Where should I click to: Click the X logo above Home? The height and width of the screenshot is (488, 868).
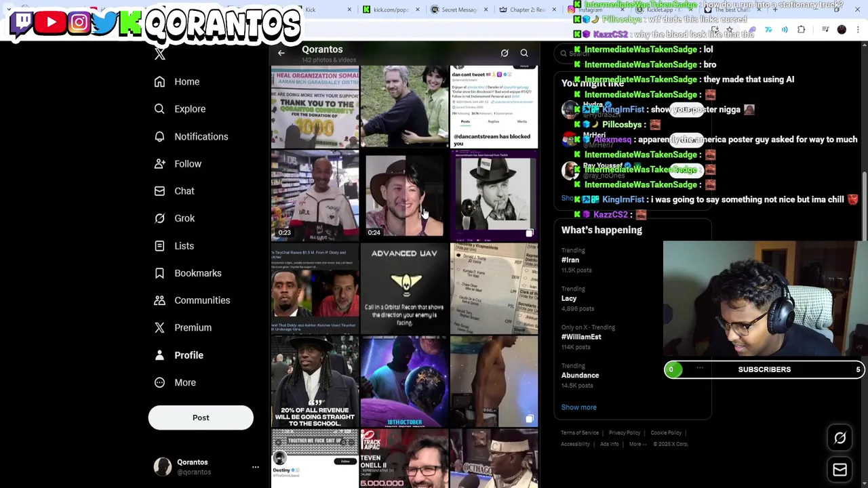pos(160,55)
